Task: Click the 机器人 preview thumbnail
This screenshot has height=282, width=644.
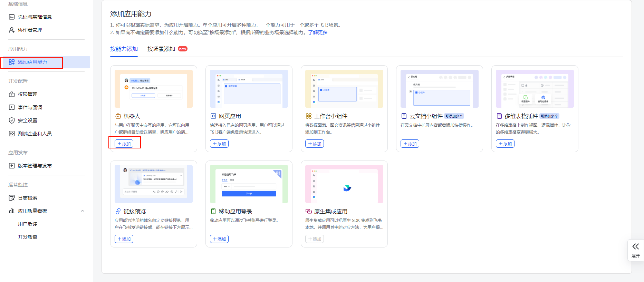Action: 154,89
